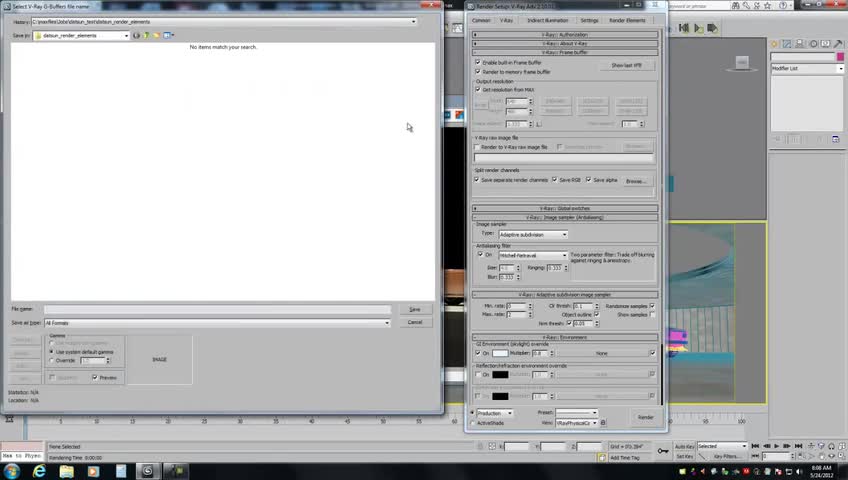This screenshot has width=848, height=480.
Task: Expand the V-Ray Global switches rollout
Action: (x=565, y=208)
